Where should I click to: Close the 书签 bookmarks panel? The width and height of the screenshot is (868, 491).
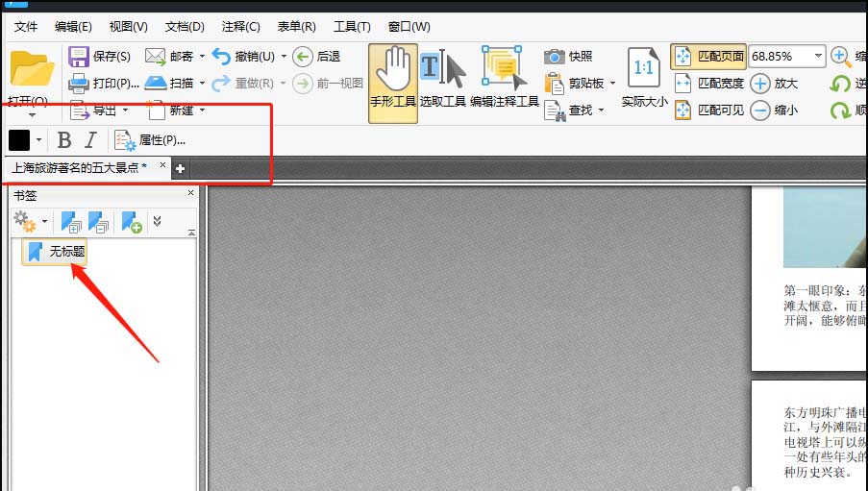(191, 192)
